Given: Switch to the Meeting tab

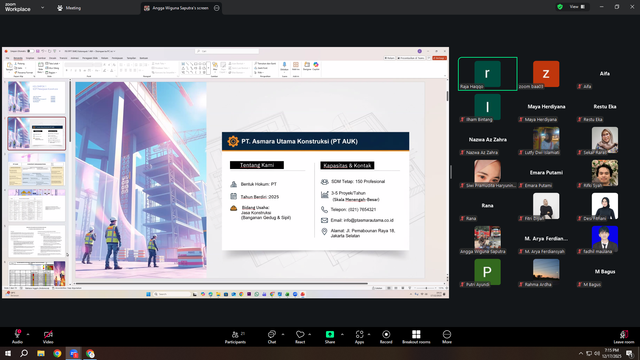Looking at the screenshot, I should 69,8.
